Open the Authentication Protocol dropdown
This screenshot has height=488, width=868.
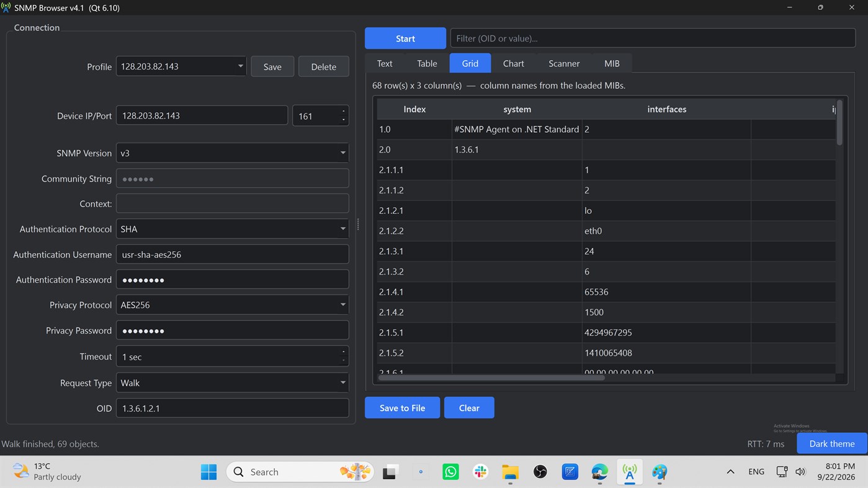coord(232,229)
